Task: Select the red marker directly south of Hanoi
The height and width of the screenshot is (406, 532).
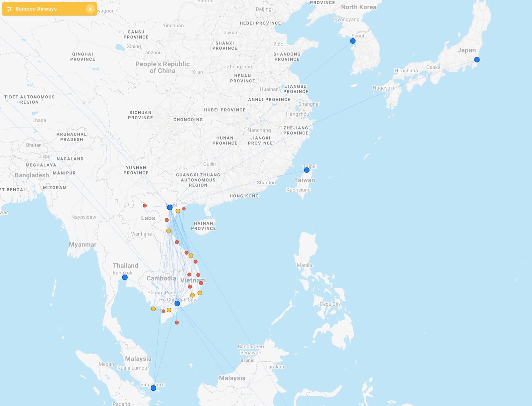Action: (167, 220)
